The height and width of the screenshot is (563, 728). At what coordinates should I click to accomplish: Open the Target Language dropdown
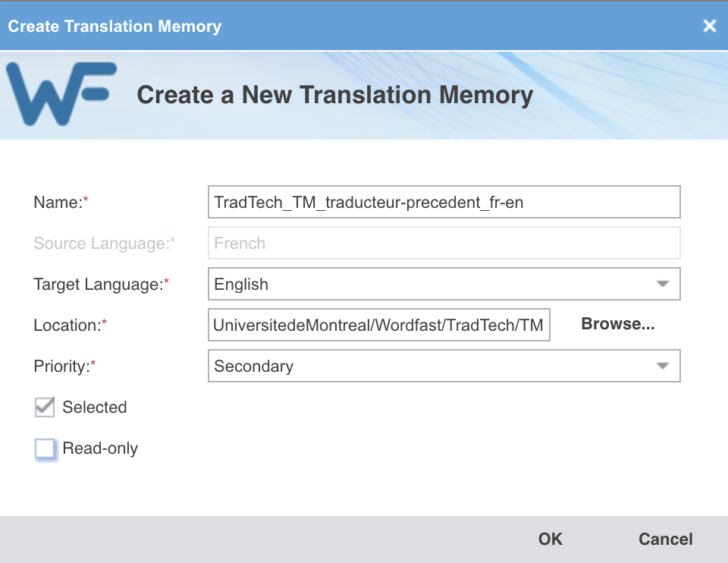click(444, 284)
